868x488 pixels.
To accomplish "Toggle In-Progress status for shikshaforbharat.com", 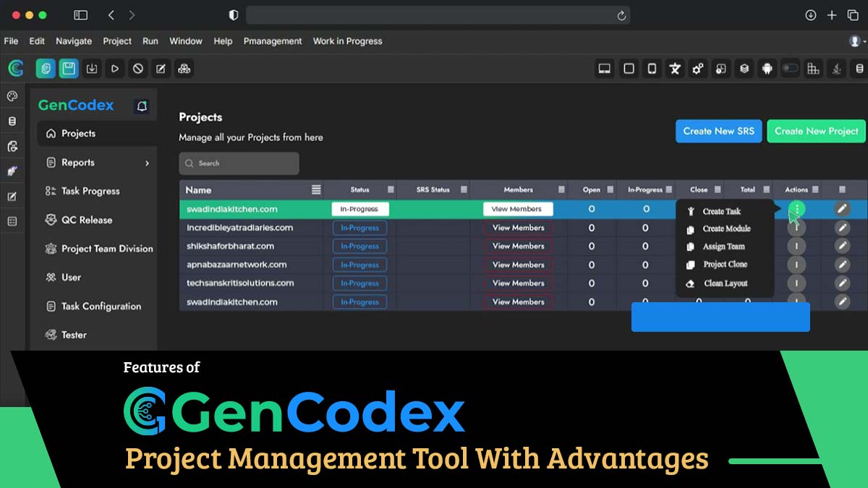I will click(x=359, y=247).
